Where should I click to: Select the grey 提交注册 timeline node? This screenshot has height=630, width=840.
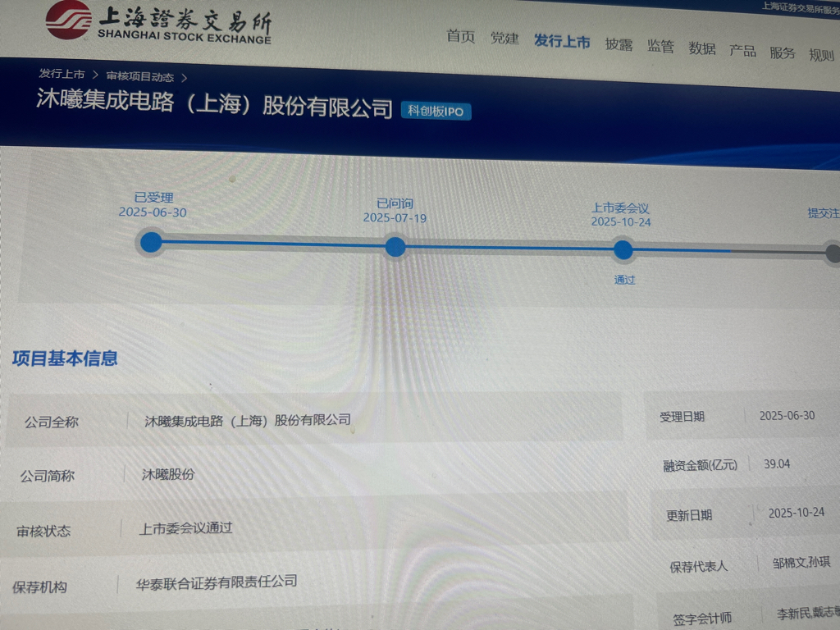833,253
